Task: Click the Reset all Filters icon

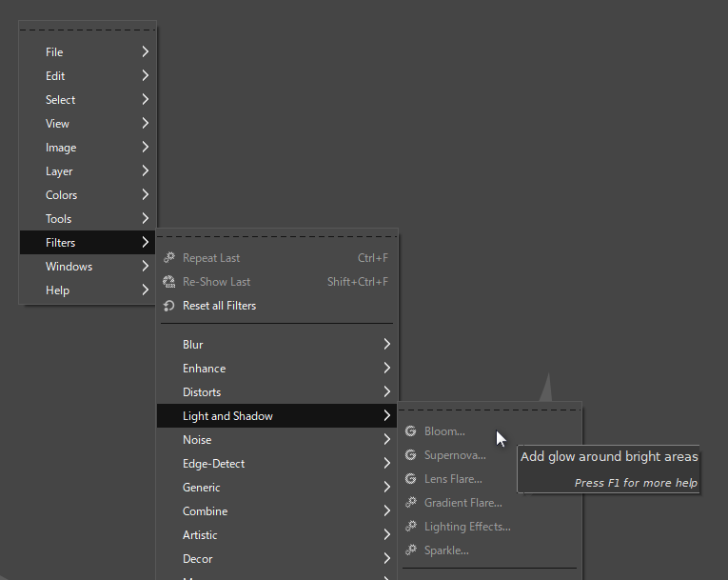Action: point(169,306)
